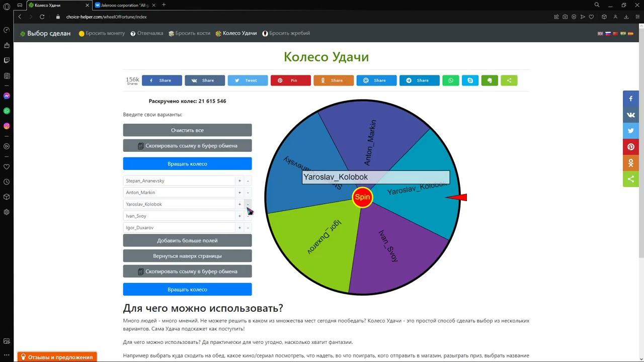Screen dimensions: 644x362
Task: Click the lower Скопировать ссылку в буфер обмена button
Action: (x=187, y=271)
